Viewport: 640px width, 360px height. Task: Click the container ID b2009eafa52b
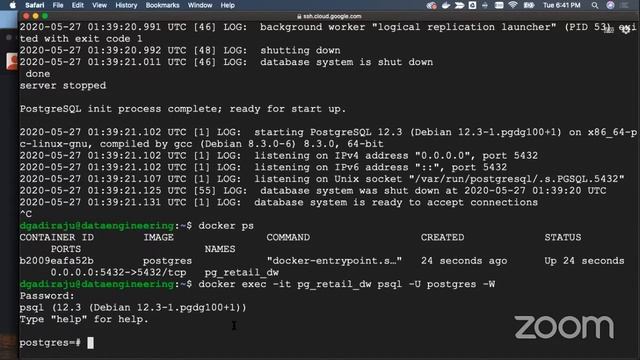(x=56, y=261)
